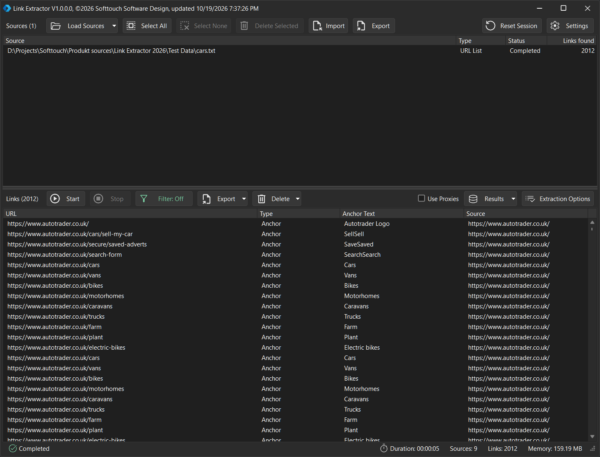The width and height of the screenshot is (600, 457).
Task: Click the SaveSaved anchor text cell
Action: click(359, 244)
